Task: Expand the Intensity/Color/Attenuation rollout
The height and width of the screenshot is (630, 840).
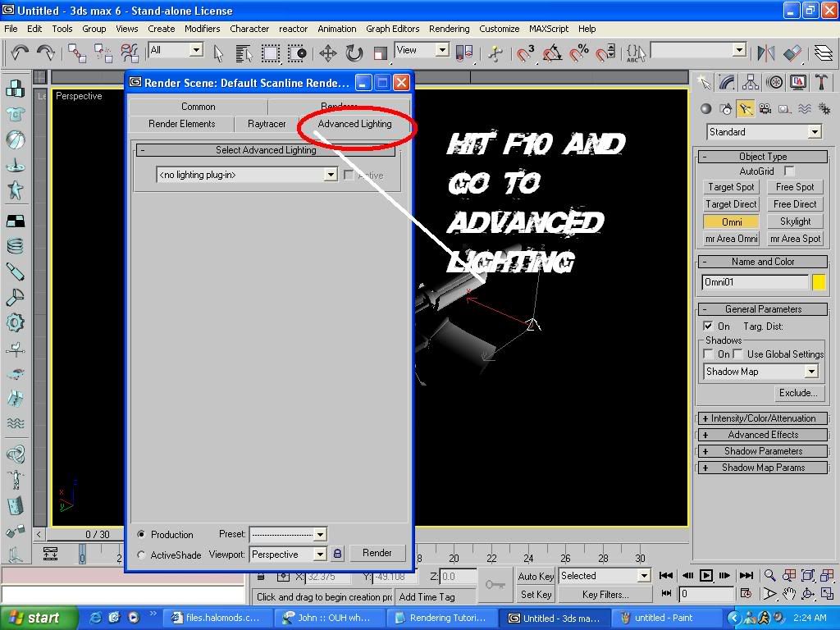Action: [763, 418]
